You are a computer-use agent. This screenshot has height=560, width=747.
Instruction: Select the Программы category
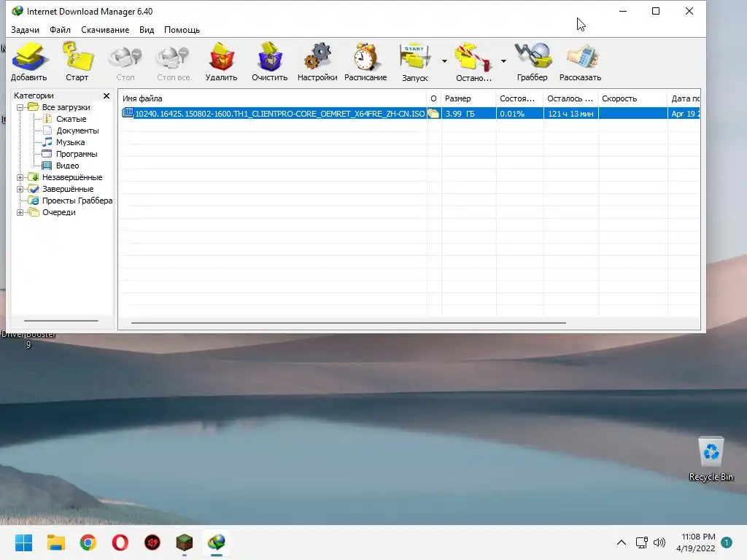76,154
